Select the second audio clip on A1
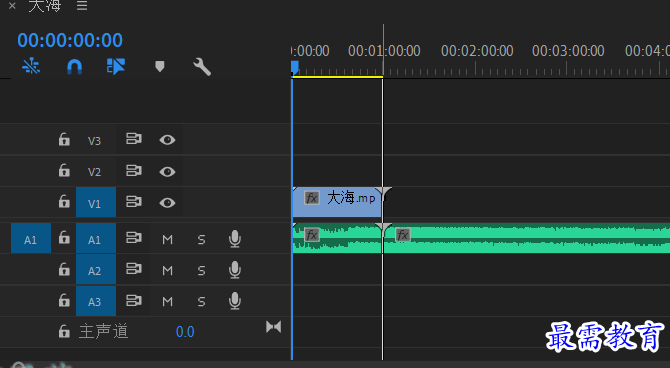This screenshot has height=368, width=670. coord(526,238)
